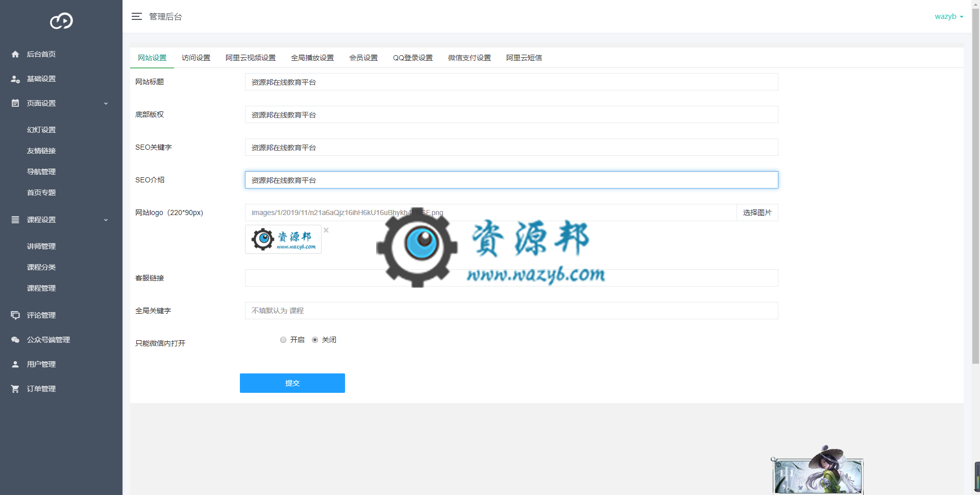Screen dimensions: 980x495
Task: Click the cloud logo in sidebar
Action: point(61,21)
